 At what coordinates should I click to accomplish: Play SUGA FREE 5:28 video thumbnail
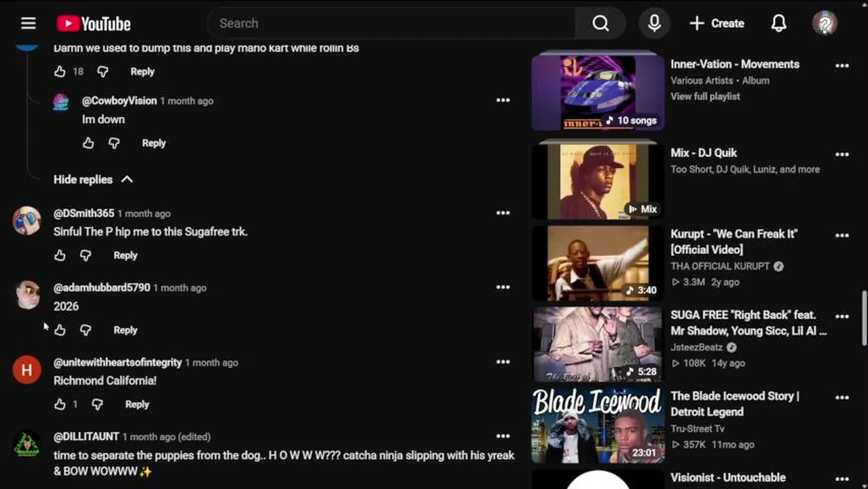(598, 344)
